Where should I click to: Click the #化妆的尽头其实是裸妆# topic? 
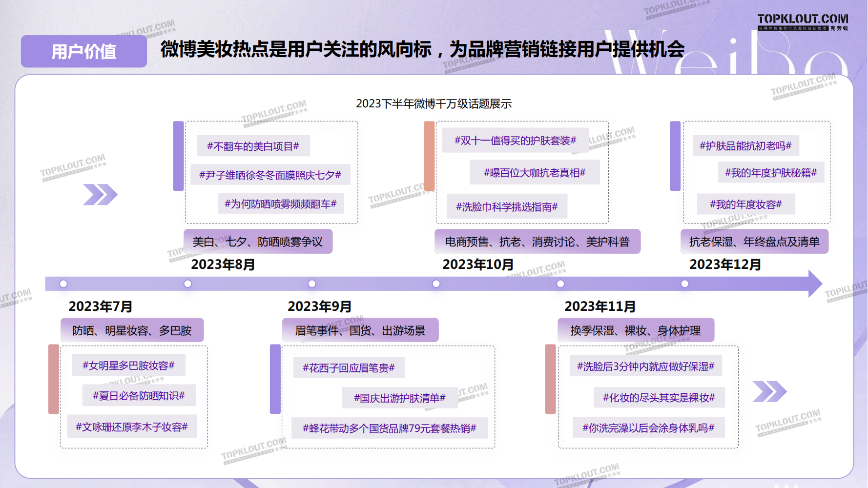[x=659, y=397]
